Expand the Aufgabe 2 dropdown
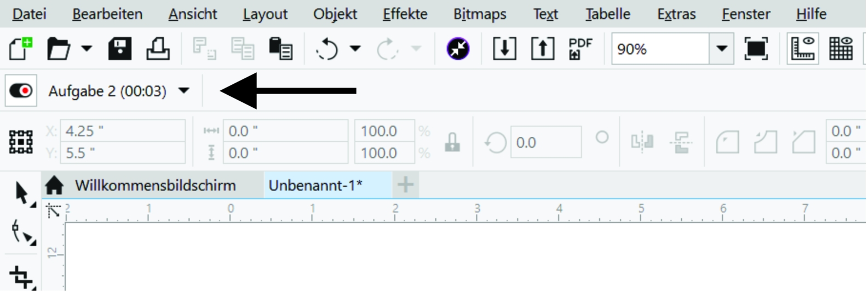Viewport: 868px width, 295px height. pos(184,91)
